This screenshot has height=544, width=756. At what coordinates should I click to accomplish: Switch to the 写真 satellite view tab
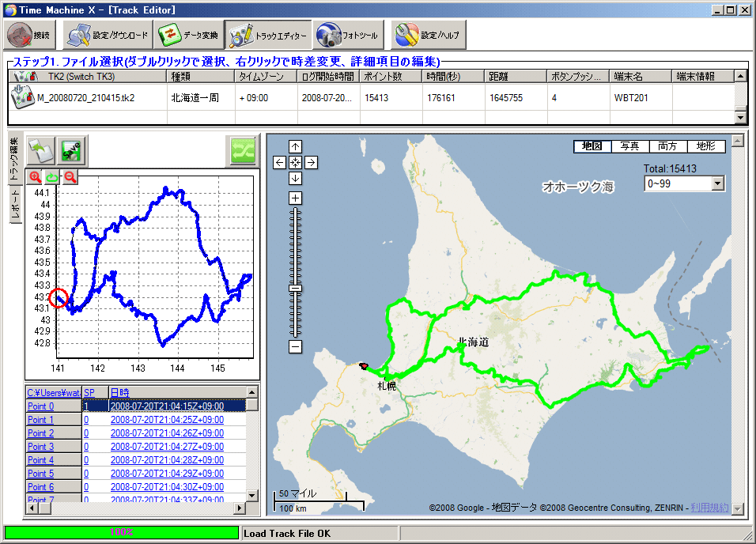[x=629, y=146]
